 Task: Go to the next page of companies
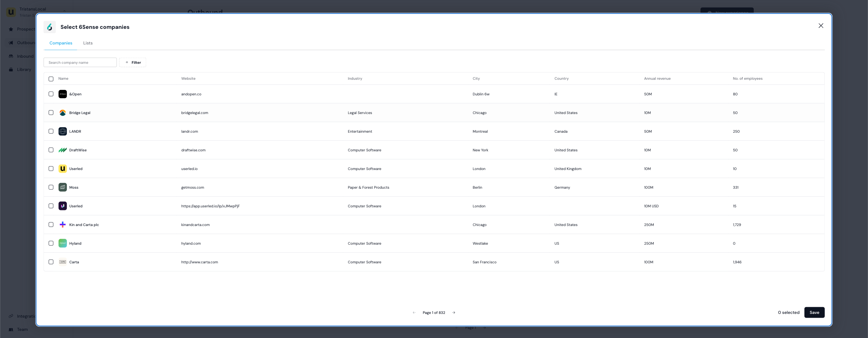[x=454, y=313]
